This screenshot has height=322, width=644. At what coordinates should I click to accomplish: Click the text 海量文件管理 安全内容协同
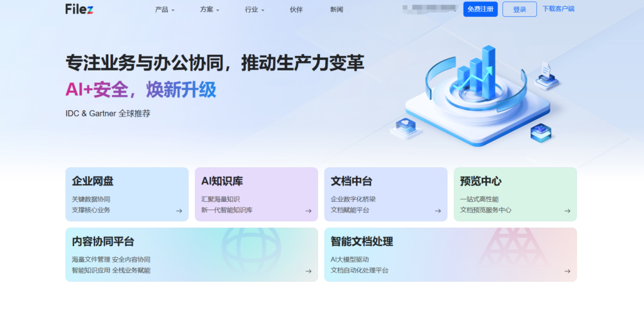point(111,260)
